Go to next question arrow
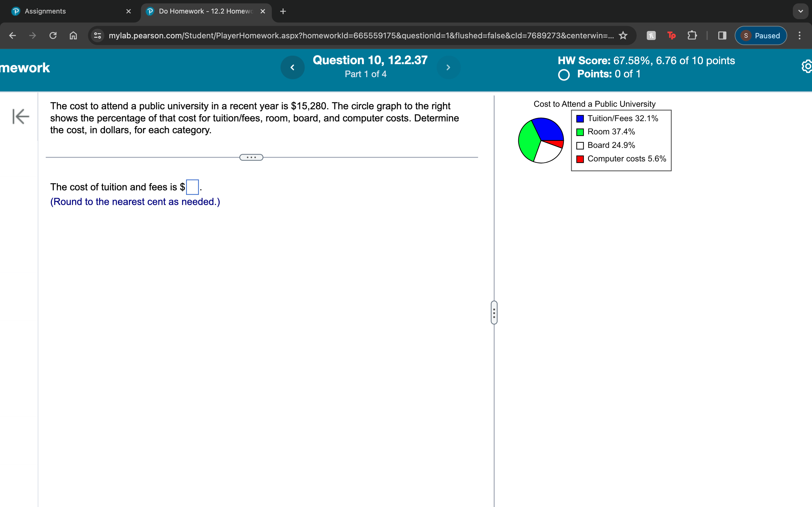This screenshot has width=812, height=507. [448, 67]
